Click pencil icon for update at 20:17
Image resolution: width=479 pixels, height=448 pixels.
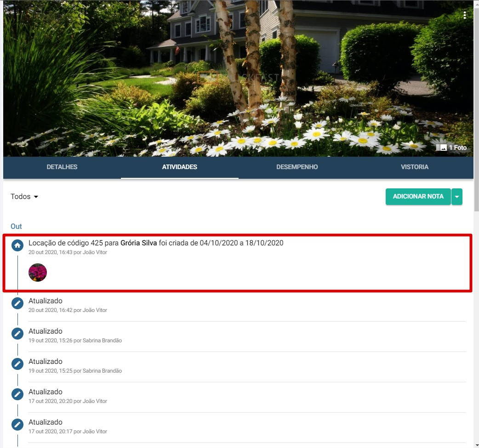(x=17, y=425)
